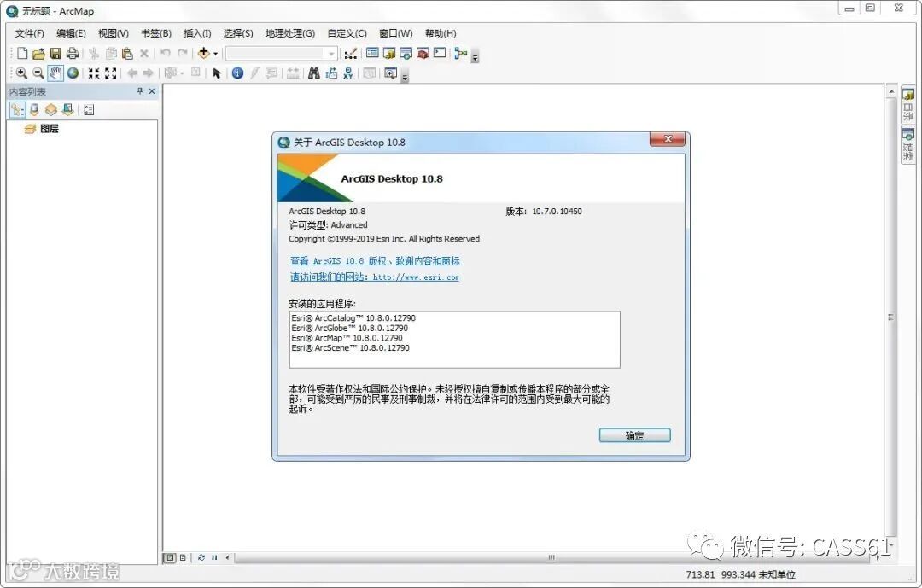Open the Python window icon
This screenshot has width=922, height=588.
(440, 54)
